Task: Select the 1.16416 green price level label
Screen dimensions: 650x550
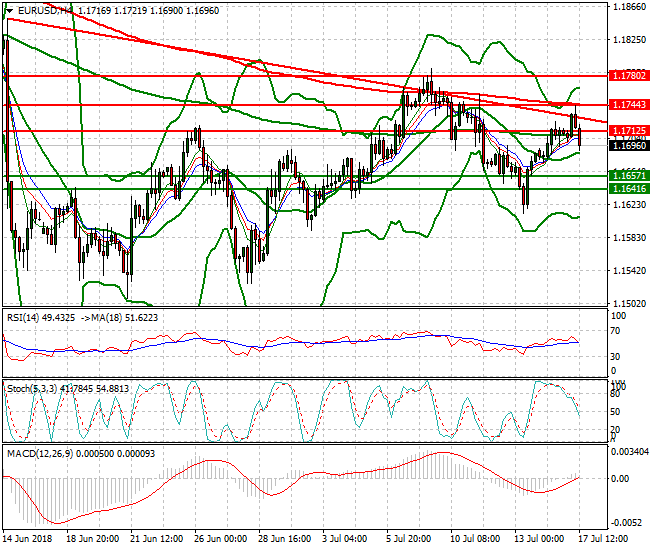Action: coord(629,189)
